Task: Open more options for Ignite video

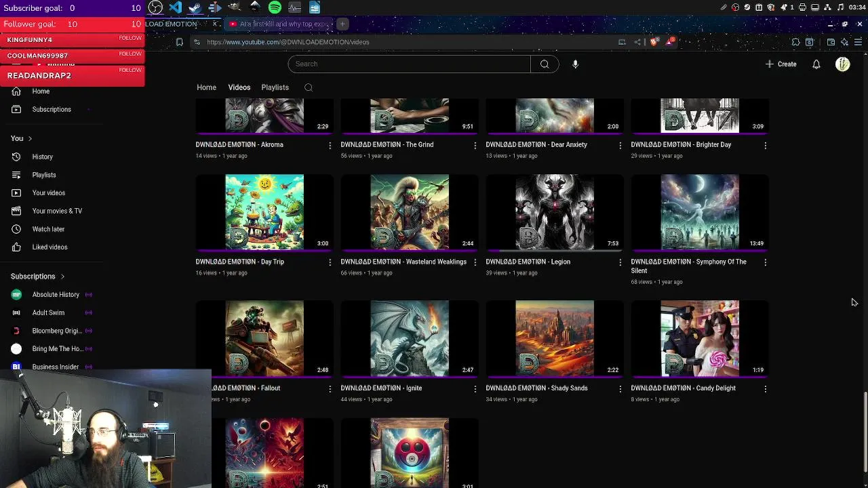Action: click(x=475, y=389)
